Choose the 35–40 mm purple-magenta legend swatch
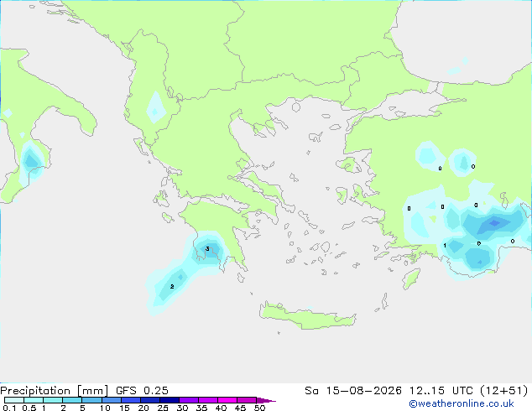Screen dimensions: 532x411 [x=207, y=400]
